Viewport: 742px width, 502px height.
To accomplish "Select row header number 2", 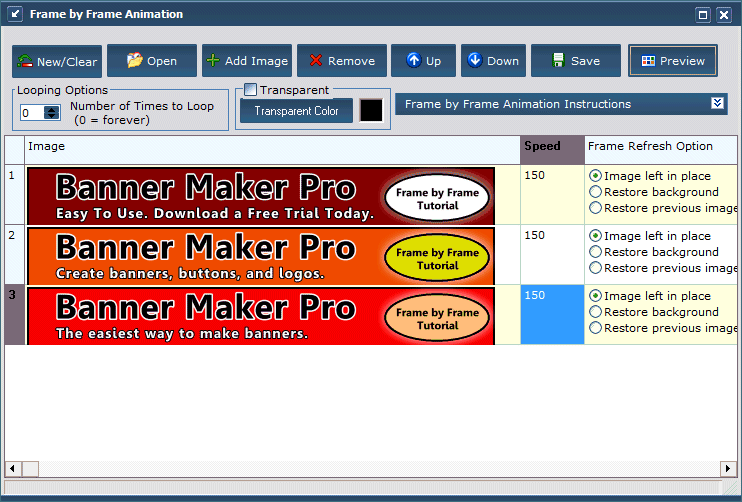I will 15,255.
